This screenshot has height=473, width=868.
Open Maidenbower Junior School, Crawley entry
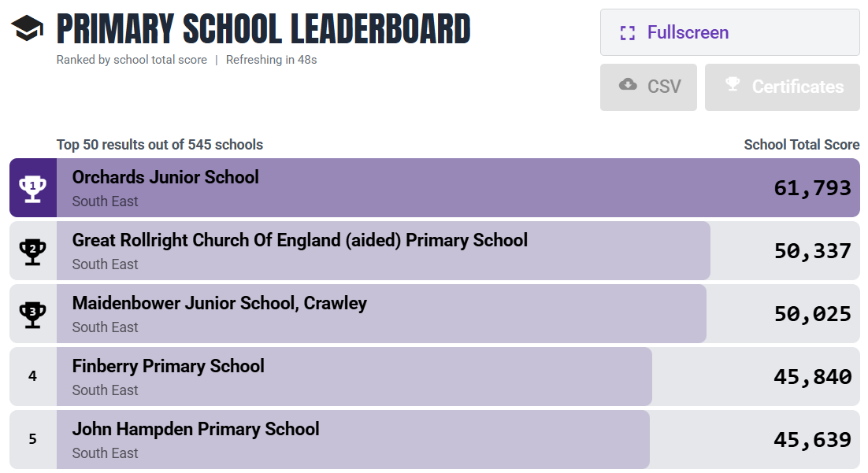(219, 304)
